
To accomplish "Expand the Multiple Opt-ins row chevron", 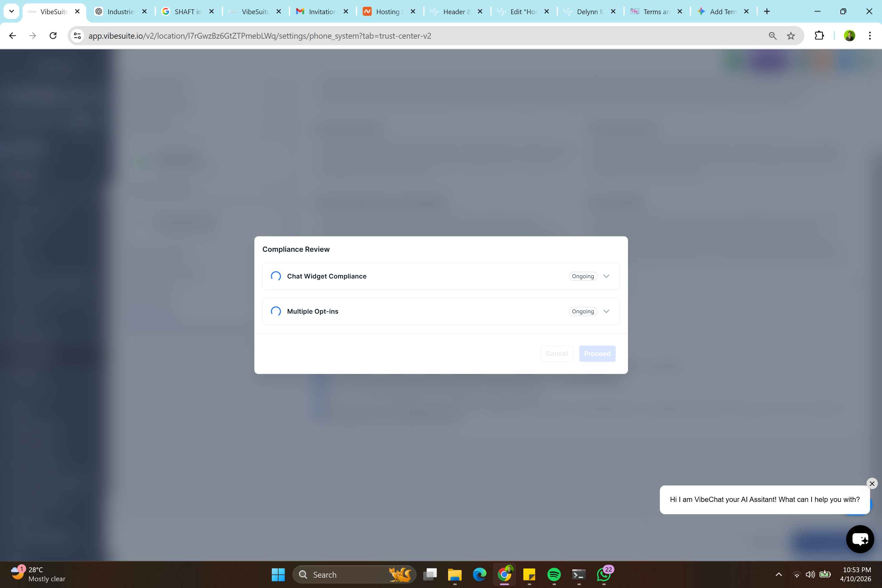I will pos(606,311).
